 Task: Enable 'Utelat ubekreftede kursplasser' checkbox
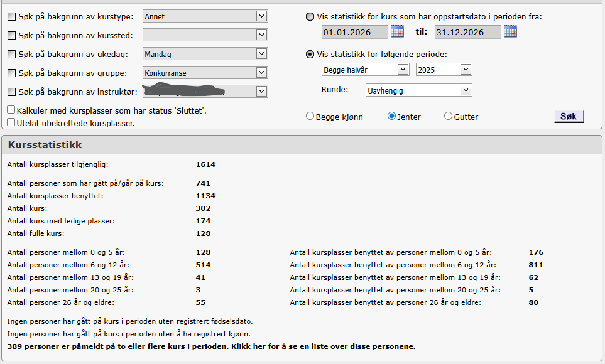11,122
